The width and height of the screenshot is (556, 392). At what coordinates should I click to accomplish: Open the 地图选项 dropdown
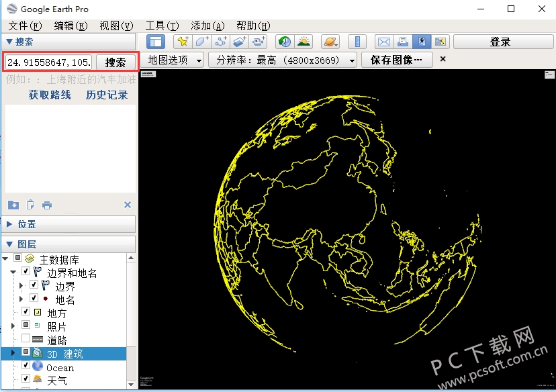(174, 60)
